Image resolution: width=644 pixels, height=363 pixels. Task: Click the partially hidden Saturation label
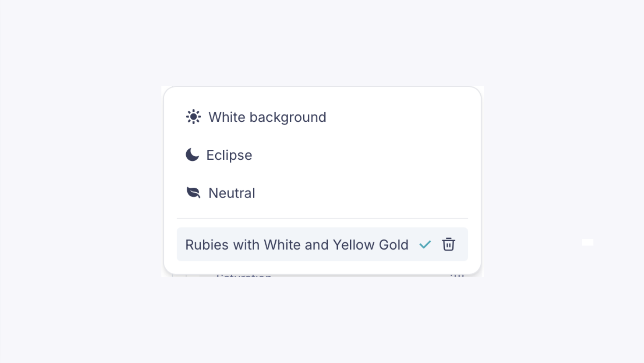tap(244, 275)
